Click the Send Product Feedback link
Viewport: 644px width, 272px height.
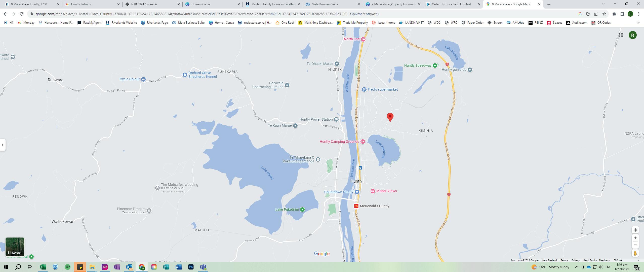[596, 260]
